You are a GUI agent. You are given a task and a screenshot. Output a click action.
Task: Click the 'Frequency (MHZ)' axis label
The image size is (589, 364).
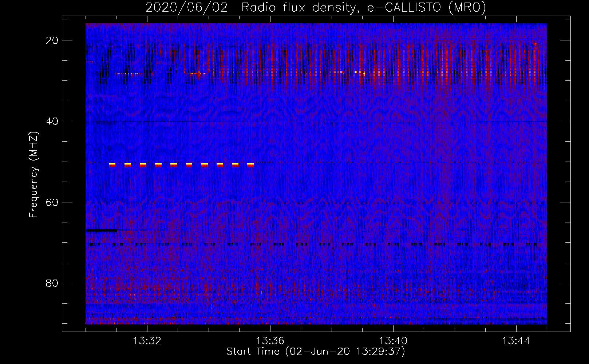click(x=33, y=175)
